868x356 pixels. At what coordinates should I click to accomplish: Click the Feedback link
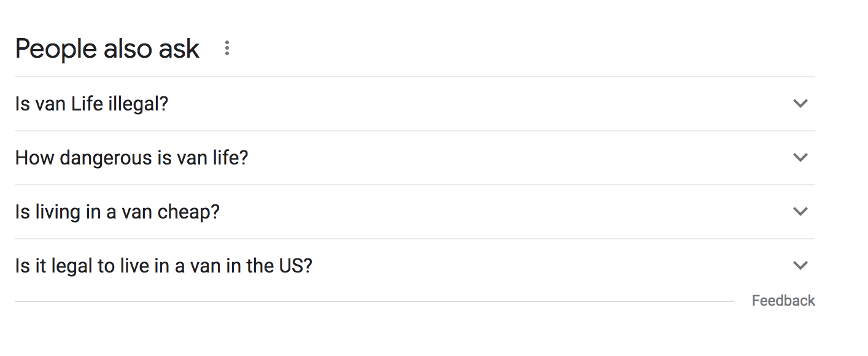pyautogui.click(x=783, y=301)
